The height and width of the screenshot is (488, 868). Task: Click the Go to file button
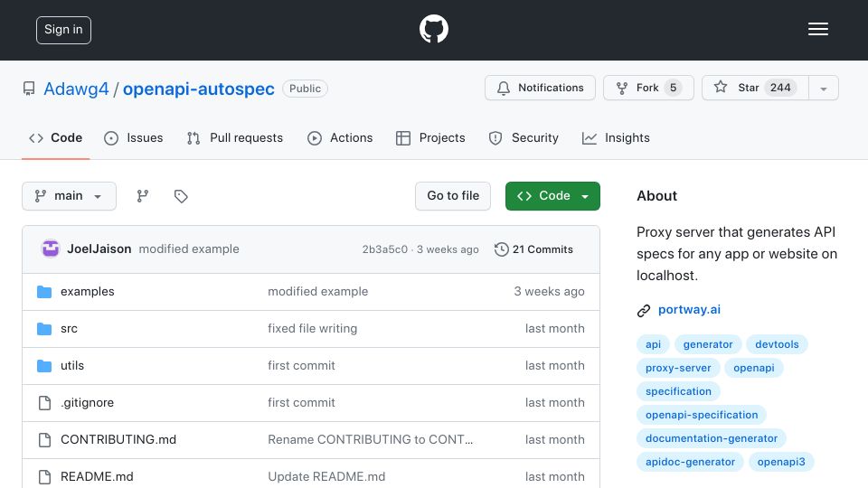[x=453, y=196]
